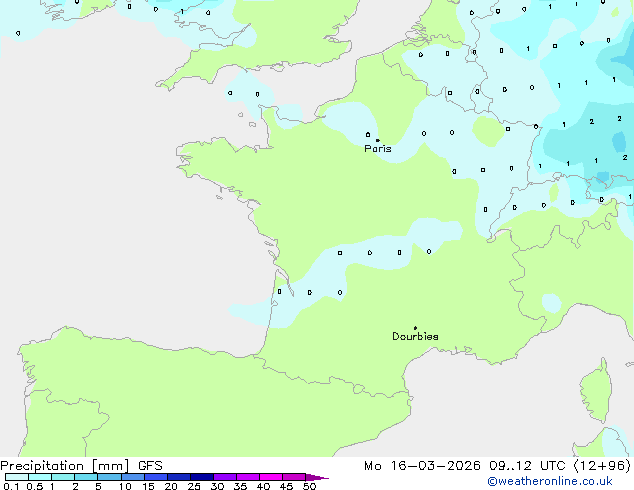634x490 pixels.
Task: Click the 'Precipitation [mm]' legend title
Action: 65,466
